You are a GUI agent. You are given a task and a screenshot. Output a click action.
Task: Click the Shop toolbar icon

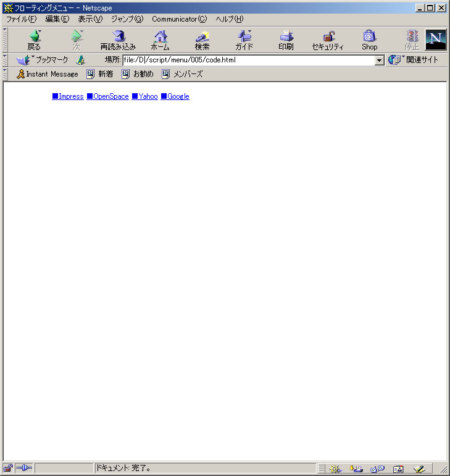tap(369, 40)
